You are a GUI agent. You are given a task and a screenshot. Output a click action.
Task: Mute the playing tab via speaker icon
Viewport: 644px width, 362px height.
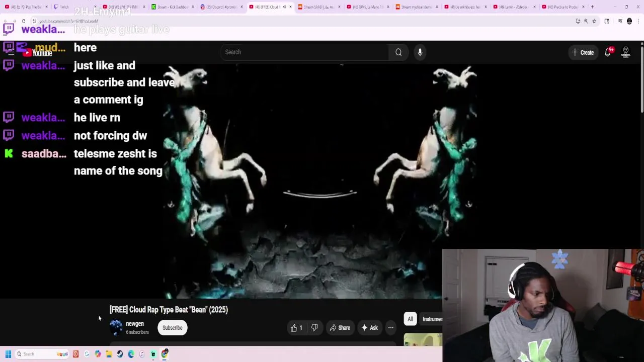click(284, 7)
